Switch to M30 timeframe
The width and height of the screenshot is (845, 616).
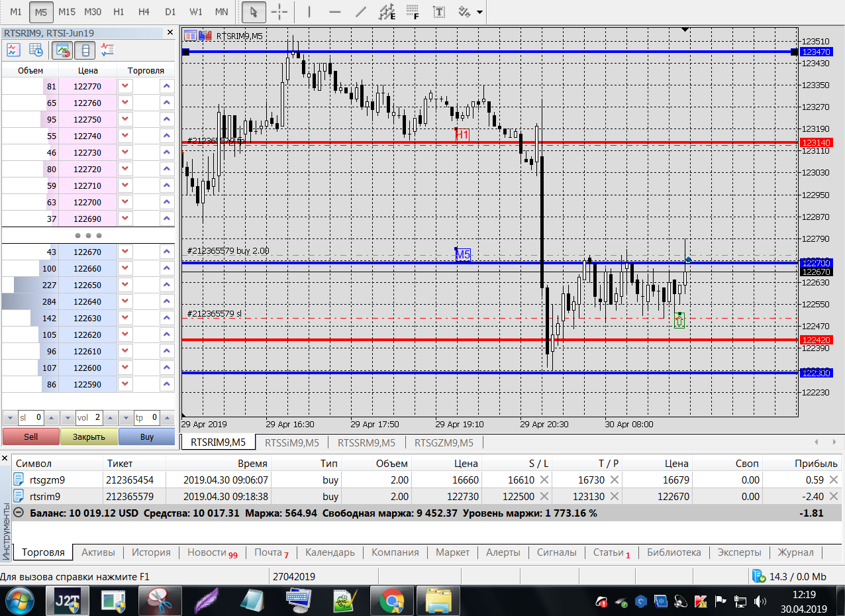click(93, 12)
